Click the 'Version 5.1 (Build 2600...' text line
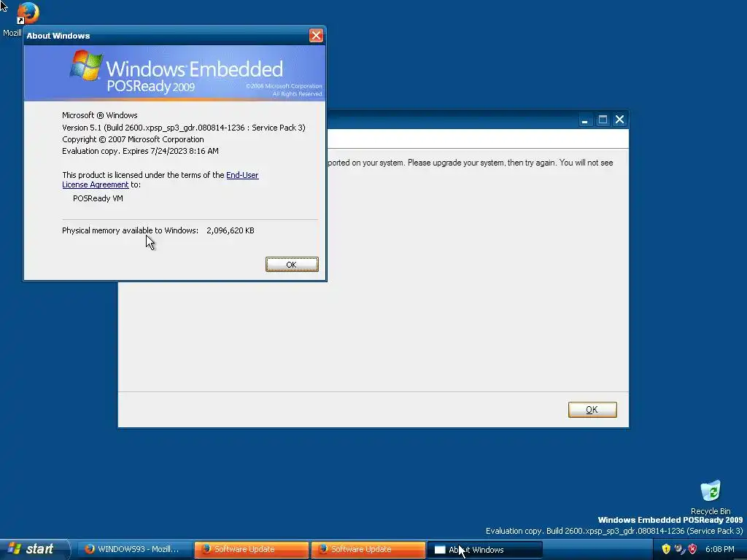This screenshot has width=747, height=560. pyautogui.click(x=183, y=128)
